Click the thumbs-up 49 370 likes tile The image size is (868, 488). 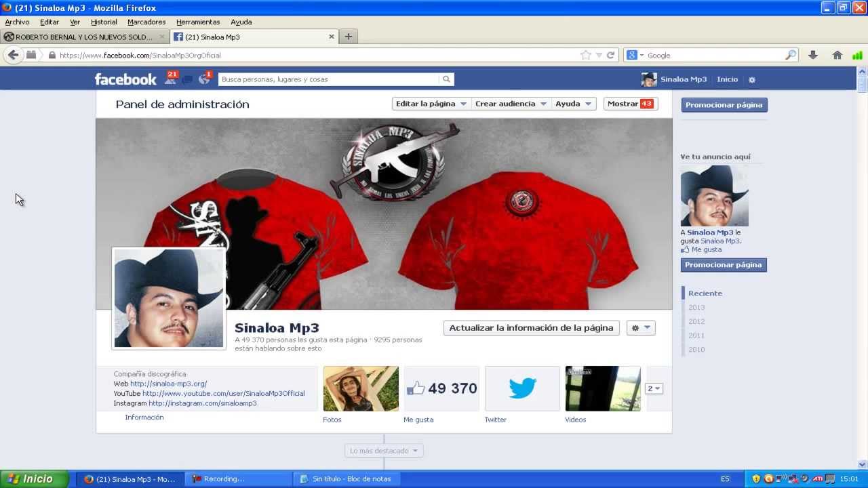click(441, 388)
